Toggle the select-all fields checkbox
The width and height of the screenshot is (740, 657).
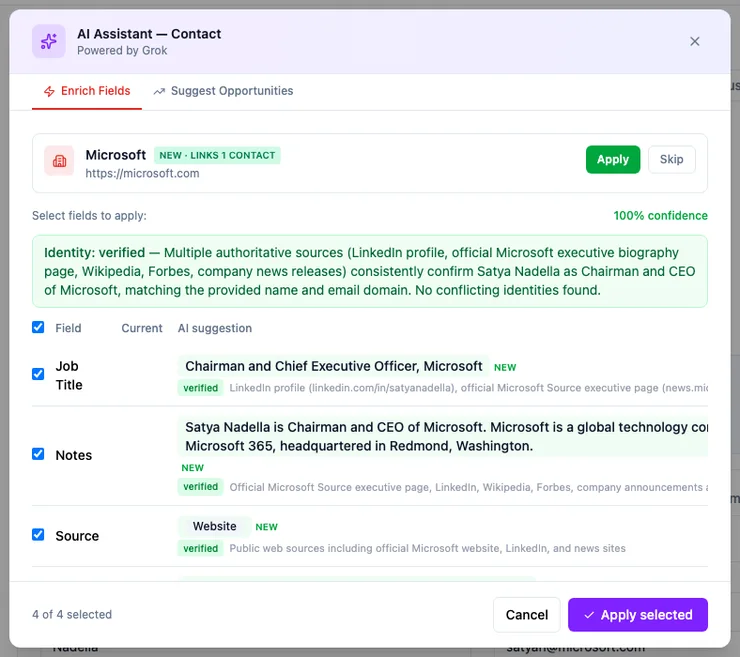(x=38, y=327)
